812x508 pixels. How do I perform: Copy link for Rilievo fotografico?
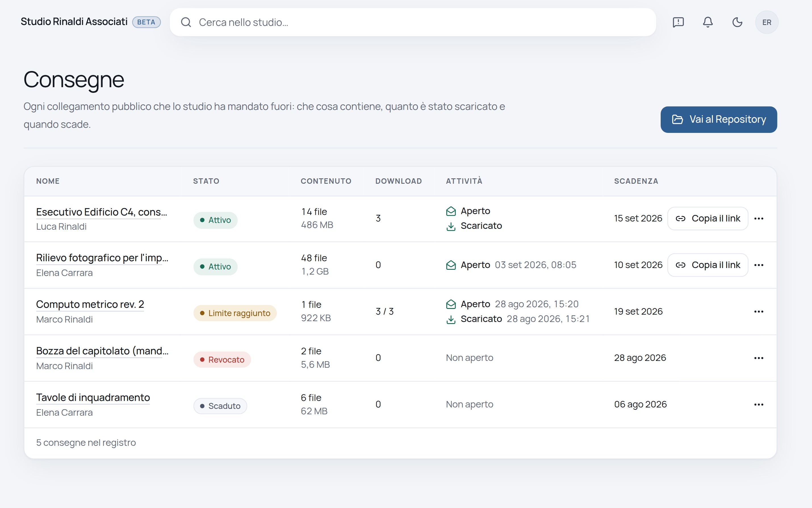click(x=708, y=265)
